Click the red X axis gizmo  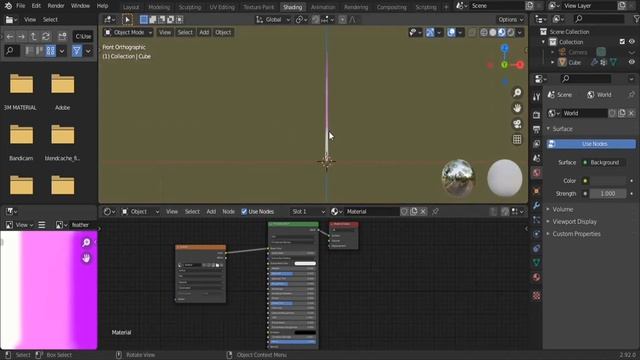pyautogui.click(x=520, y=65)
